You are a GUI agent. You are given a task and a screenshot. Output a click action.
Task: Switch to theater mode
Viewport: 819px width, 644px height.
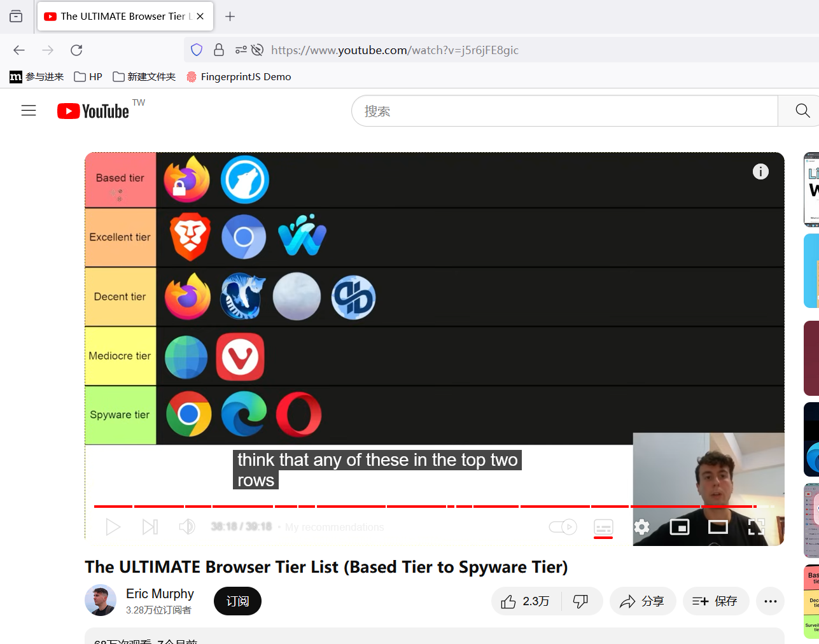tap(718, 527)
